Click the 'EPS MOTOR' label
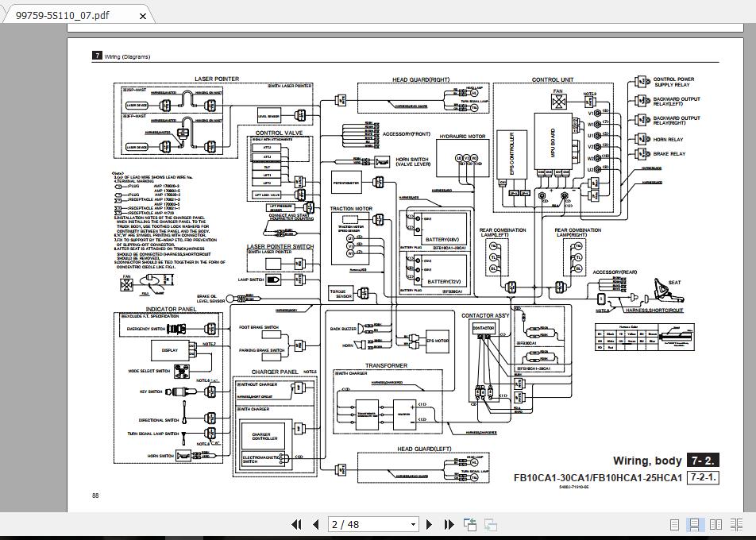This screenshot has height=540, width=756. pyautogui.click(x=438, y=341)
